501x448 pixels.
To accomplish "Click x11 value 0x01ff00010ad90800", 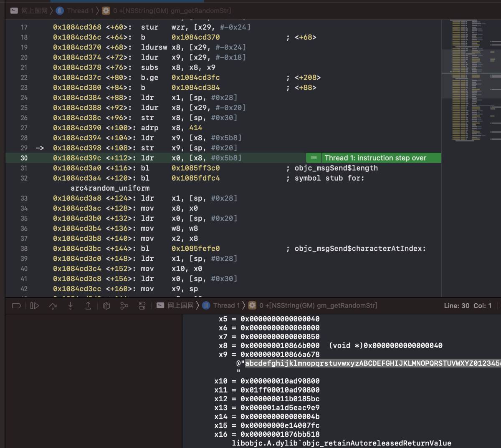I will coord(280,390).
